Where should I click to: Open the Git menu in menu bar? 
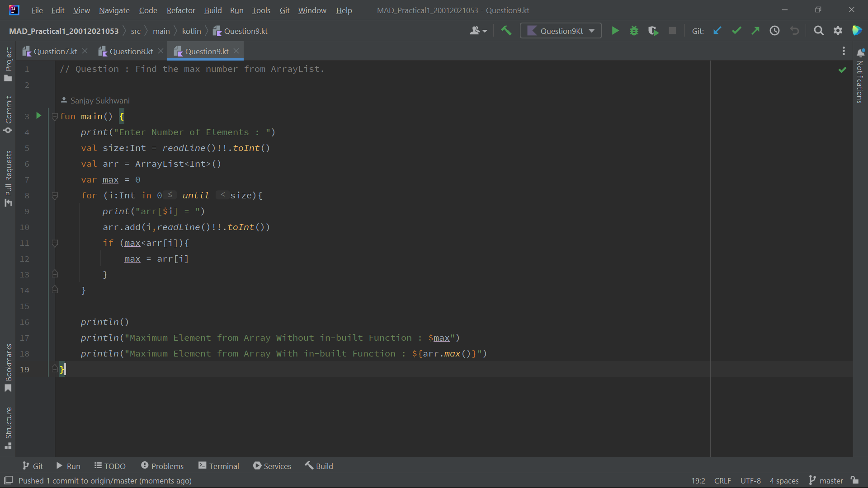(284, 10)
